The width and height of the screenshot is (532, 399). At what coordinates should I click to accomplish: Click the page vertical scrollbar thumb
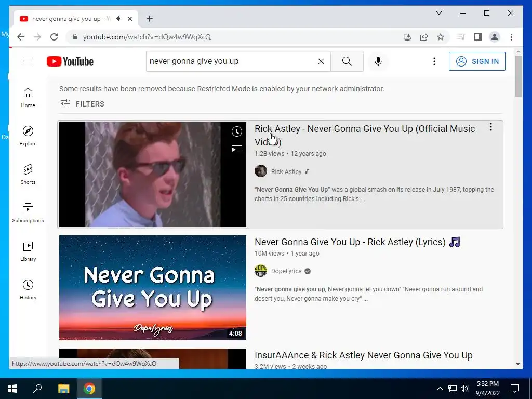point(518,76)
